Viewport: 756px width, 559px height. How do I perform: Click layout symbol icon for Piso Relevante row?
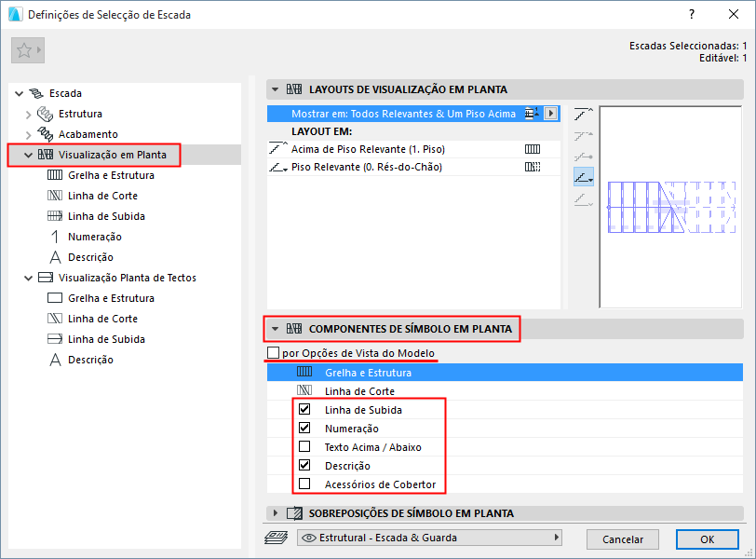(x=533, y=167)
